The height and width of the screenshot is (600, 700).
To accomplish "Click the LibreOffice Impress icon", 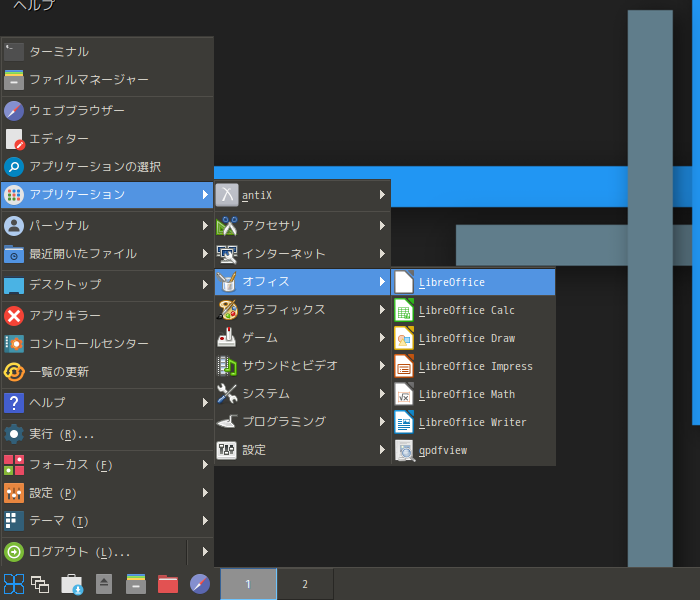I will 404,366.
